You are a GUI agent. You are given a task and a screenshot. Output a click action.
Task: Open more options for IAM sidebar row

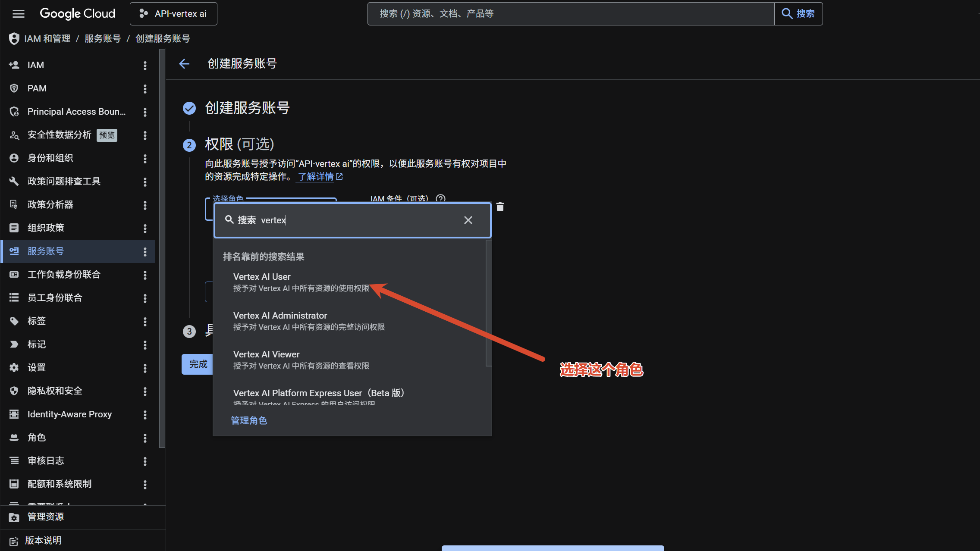tap(145, 66)
